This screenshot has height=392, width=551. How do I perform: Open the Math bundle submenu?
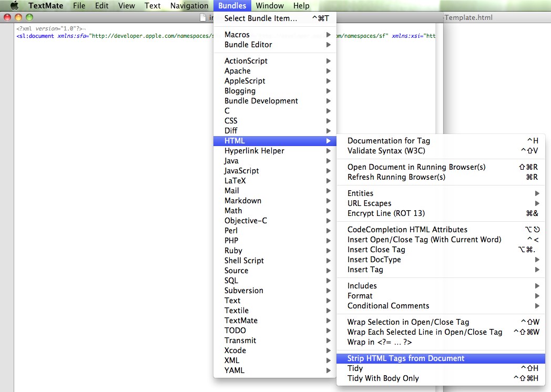(x=275, y=211)
